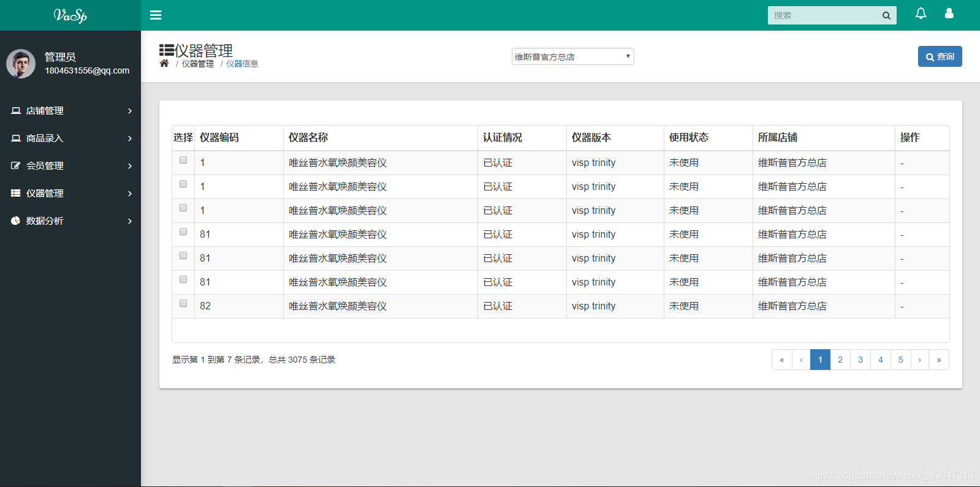Screen dimensions: 980x487
Task: Tick the third checkbox with code 81
Action: click(183, 279)
